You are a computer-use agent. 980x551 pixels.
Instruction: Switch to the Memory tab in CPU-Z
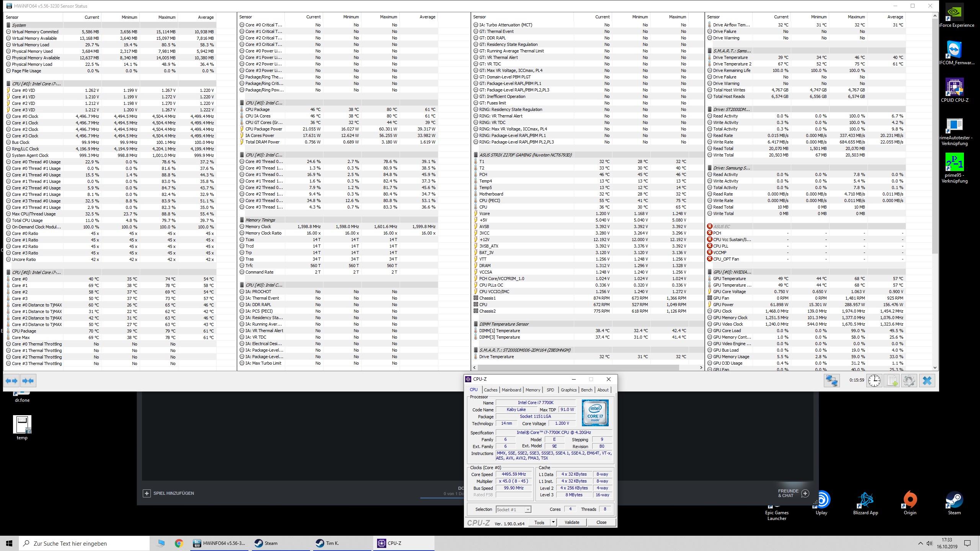click(532, 390)
